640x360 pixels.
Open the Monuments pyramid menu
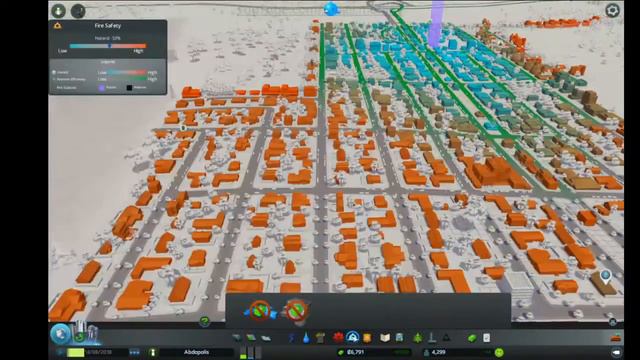[447, 338]
